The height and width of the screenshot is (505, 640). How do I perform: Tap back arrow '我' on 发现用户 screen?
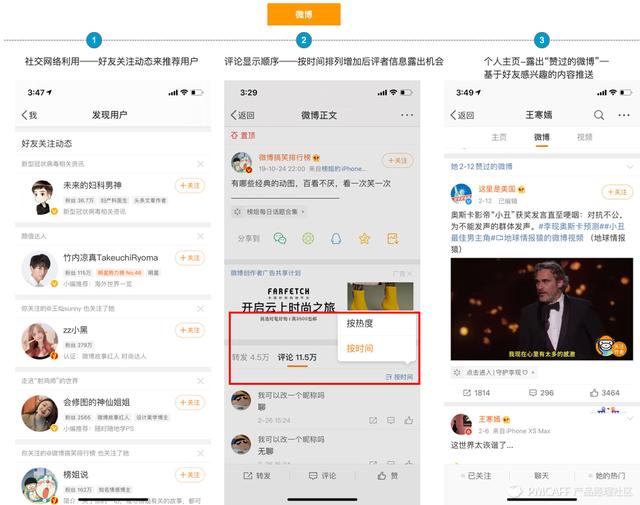29,115
